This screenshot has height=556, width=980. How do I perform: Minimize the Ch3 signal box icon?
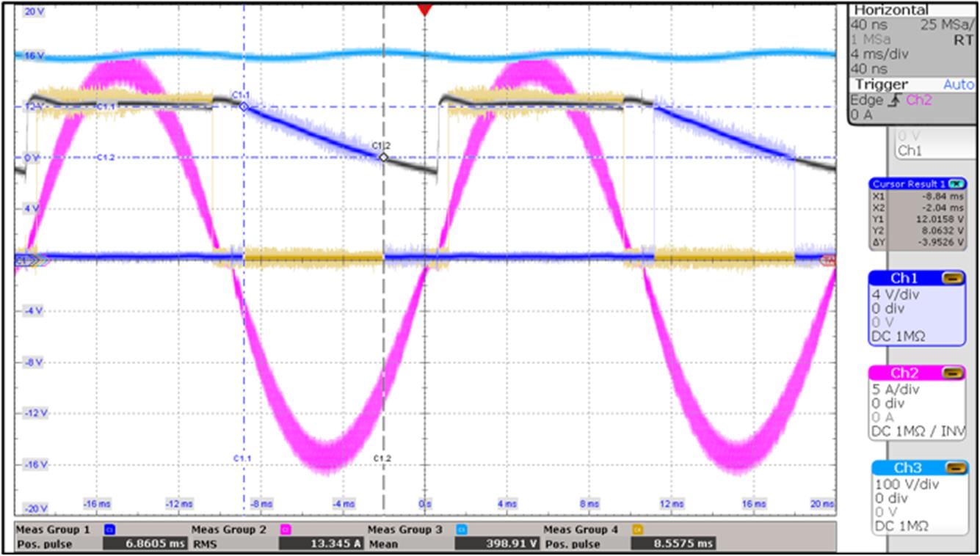point(957,469)
